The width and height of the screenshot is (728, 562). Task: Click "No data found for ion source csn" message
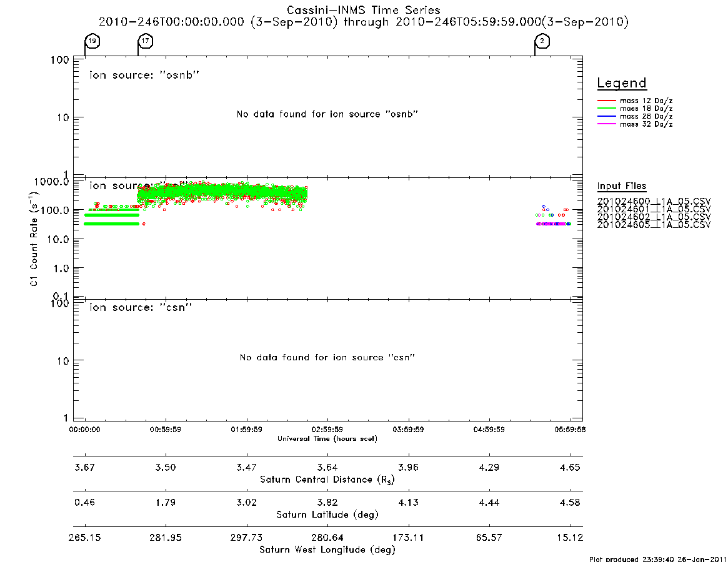click(x=327, y=357)
